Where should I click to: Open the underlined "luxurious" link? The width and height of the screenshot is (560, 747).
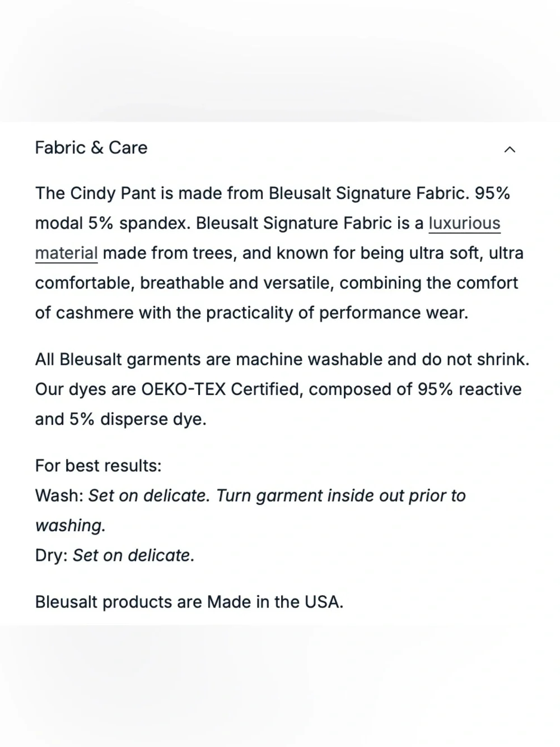(464, 223)
